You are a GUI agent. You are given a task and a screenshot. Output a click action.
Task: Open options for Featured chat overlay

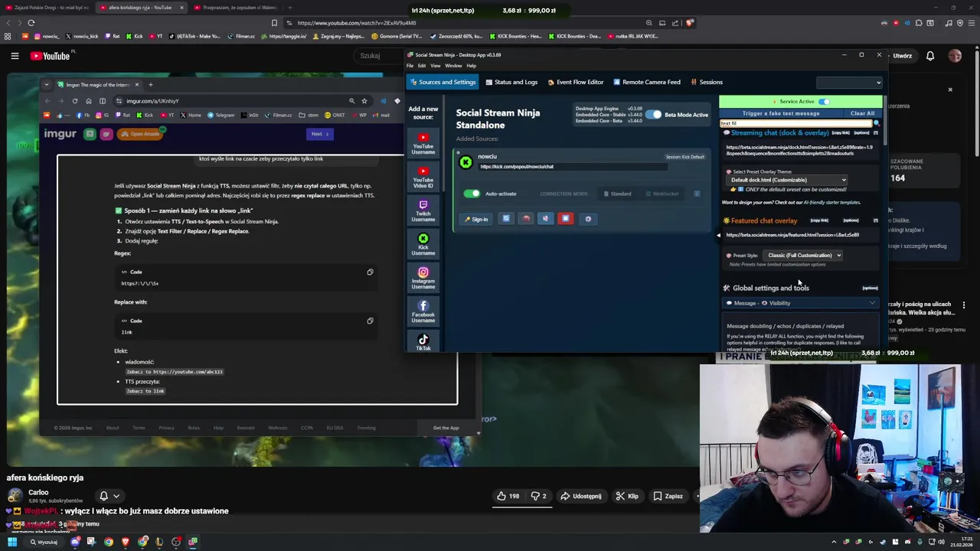tap(851, 220)
